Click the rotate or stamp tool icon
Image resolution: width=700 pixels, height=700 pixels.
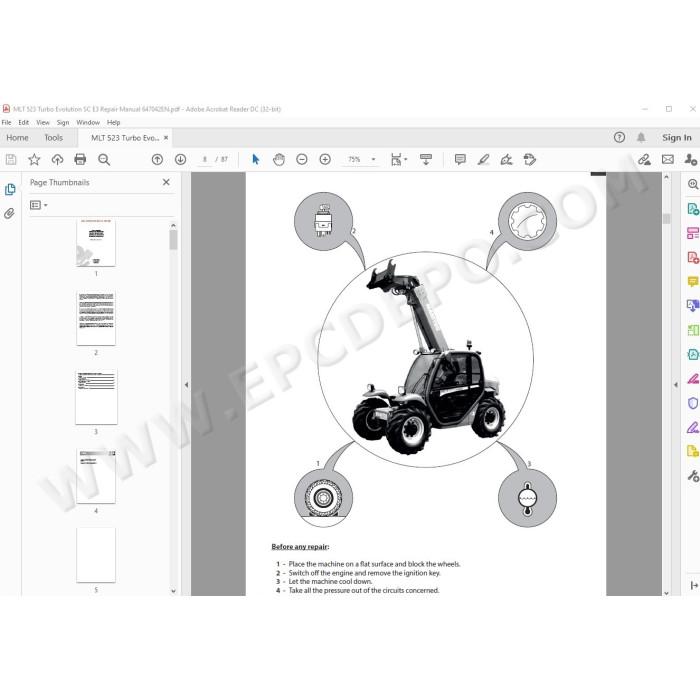pyautogui.click(x=530, y=159)
